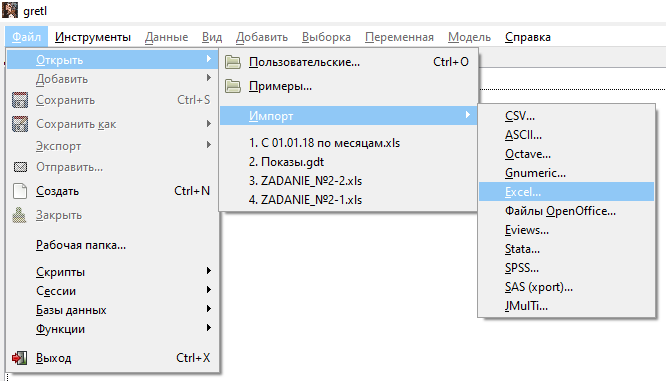Click the Close dataset icon near Закрыть
This screenshot has width=666, height=381.
(19, 215)
